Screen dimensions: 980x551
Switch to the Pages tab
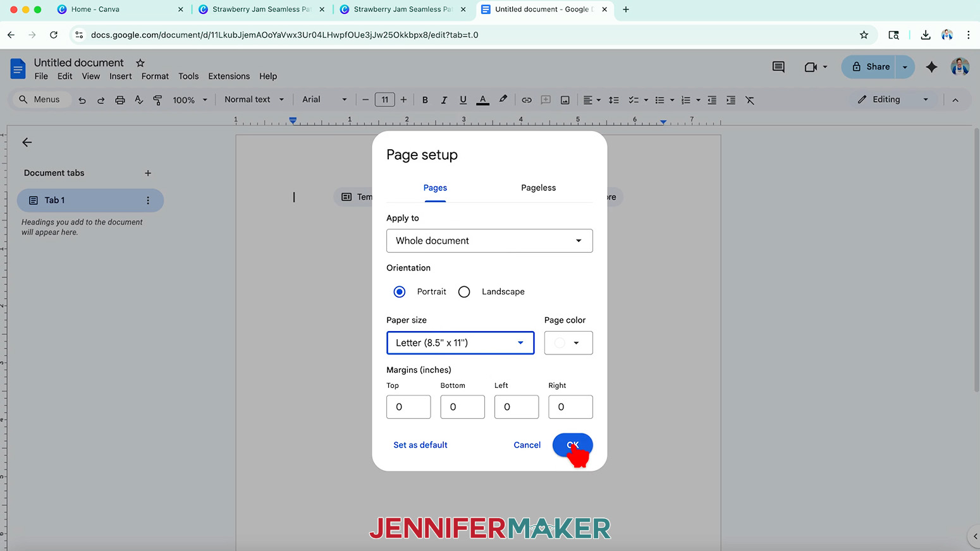click(x=435, y=188)
